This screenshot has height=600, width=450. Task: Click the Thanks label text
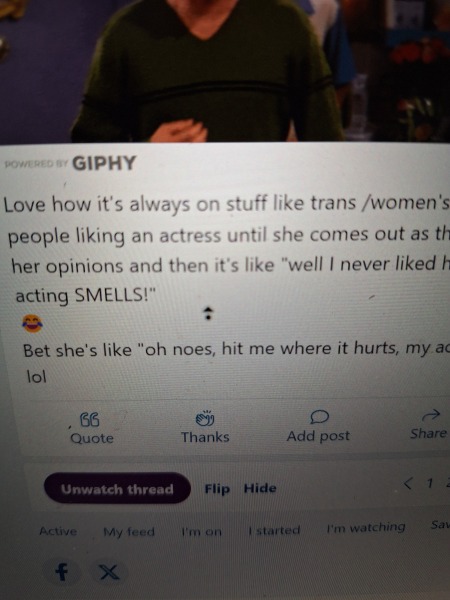click(x=205, y=437)
